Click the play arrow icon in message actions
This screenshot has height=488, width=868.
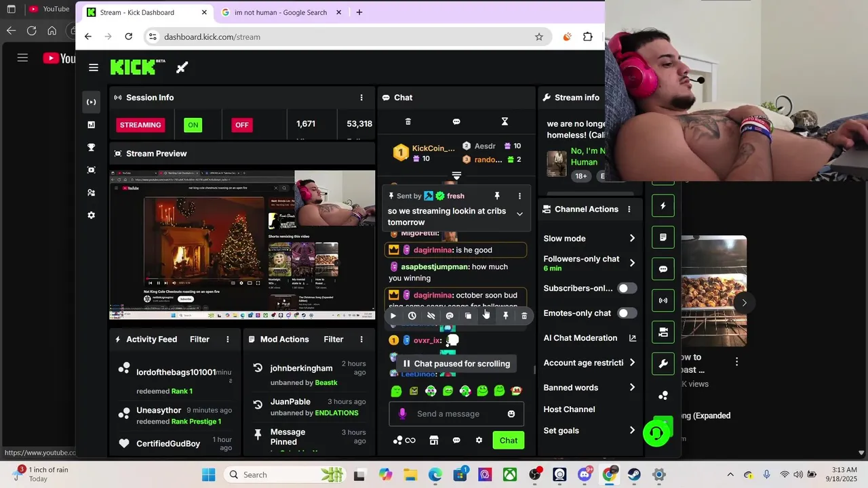(x=393, y=316)
